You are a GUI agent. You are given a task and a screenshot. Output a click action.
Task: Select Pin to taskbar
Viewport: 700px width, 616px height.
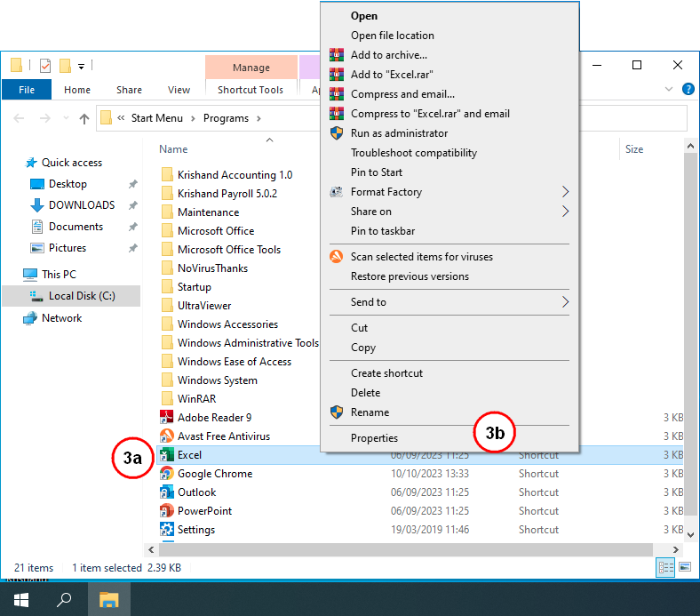pos(449,231)
